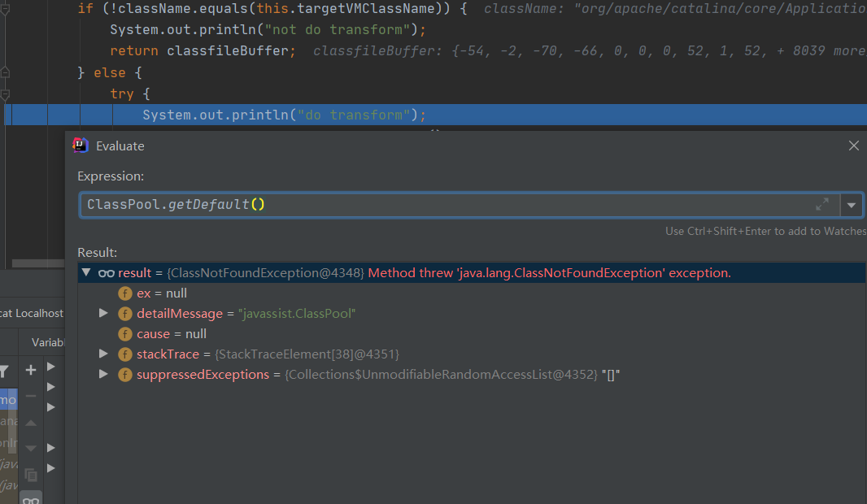867x504 pixels.
Task: Expand the stackTrace node
Action: click(102, 354)
